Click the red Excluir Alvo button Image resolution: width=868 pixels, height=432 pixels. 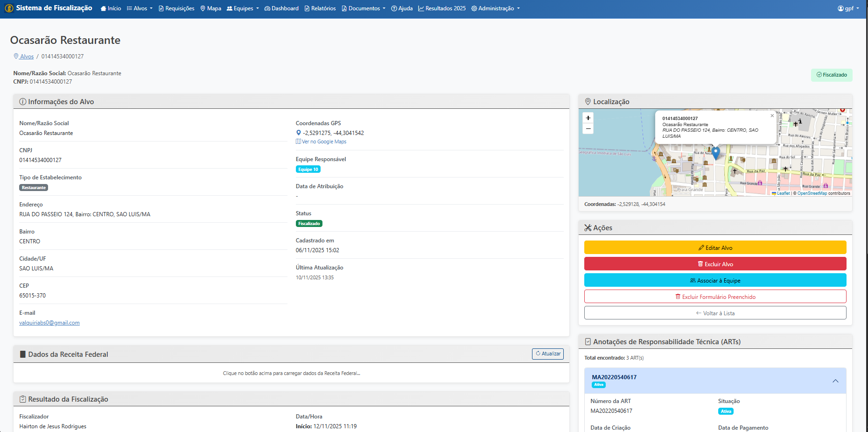[715, 264]
